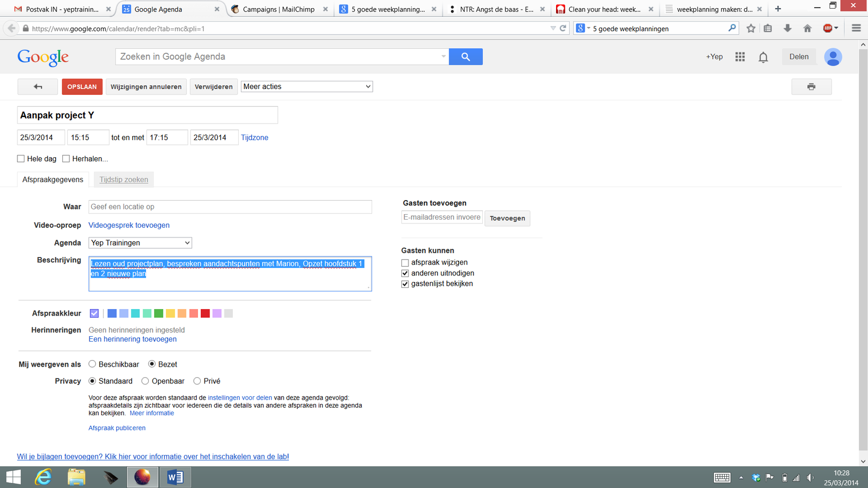Viewport: 868px width, 488px height.
Task: Click the browser home icon
Action: click(x=807, y=28)
